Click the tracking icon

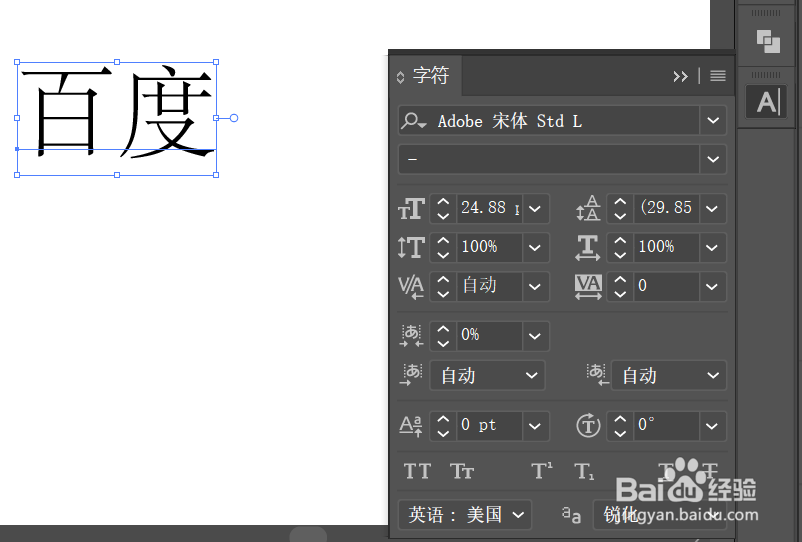click(588, 287)
